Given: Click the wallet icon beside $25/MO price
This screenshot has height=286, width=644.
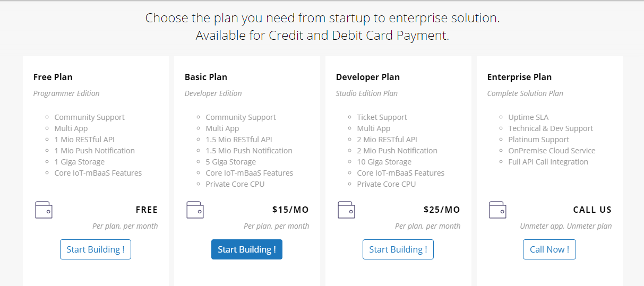Looking at the screenshot, I should [x=346, y=210].
